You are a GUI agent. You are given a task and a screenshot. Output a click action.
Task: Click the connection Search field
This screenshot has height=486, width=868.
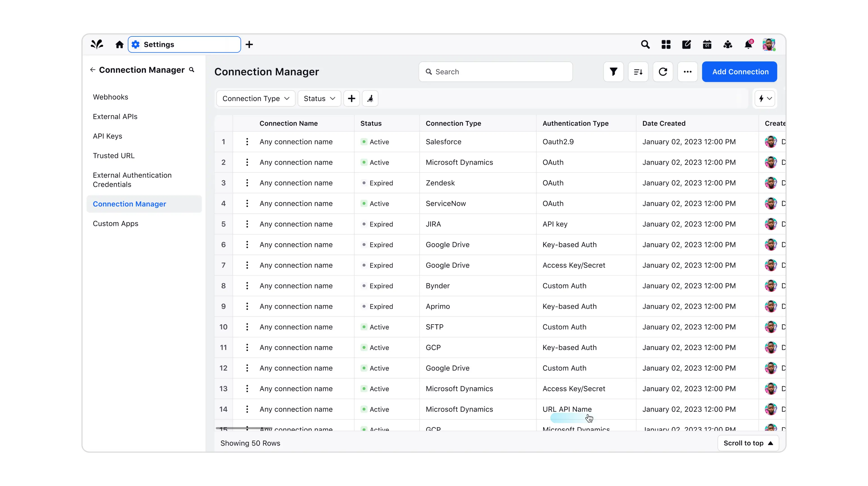pos(495,72)
